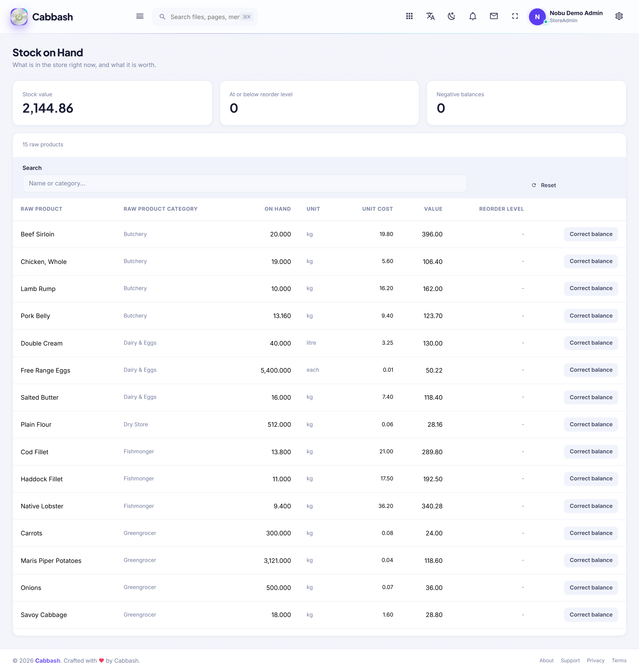Correct balance for Double Cream
639x672 pixels.
591,343
